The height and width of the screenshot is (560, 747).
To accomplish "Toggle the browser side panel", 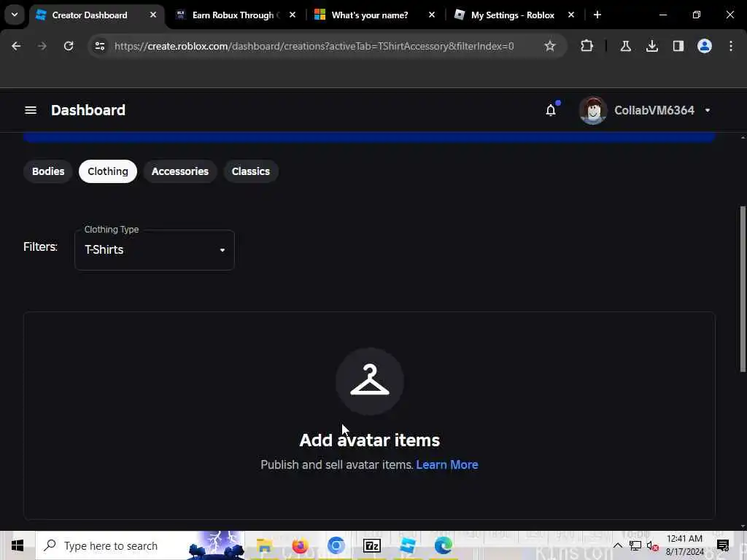I will coord(678,46).
